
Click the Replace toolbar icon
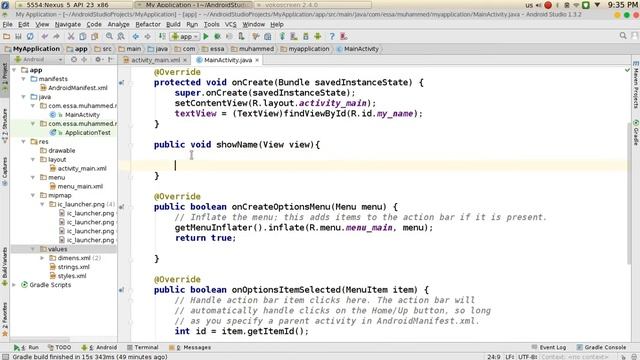coord(121,36)
